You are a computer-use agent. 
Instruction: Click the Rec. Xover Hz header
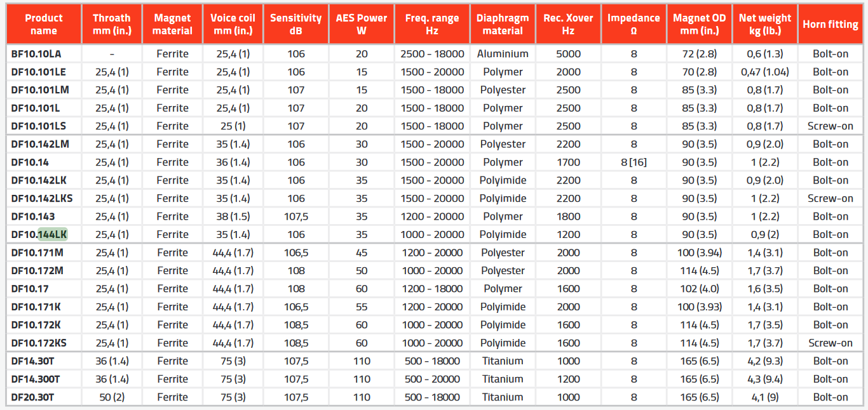[x=568, y=24]
